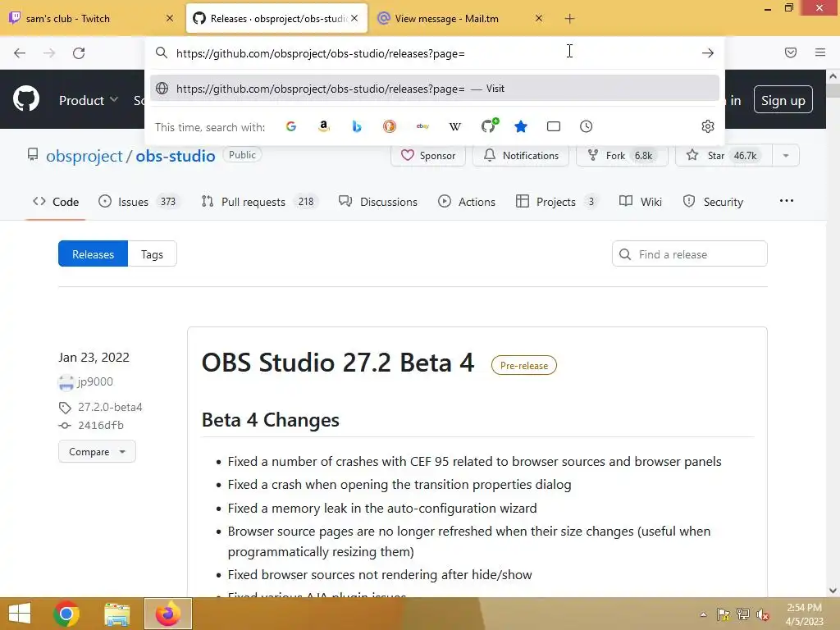Open the 2416dfb commit link
This screenshot has height=630, width=840.
(x=101, y=426)
